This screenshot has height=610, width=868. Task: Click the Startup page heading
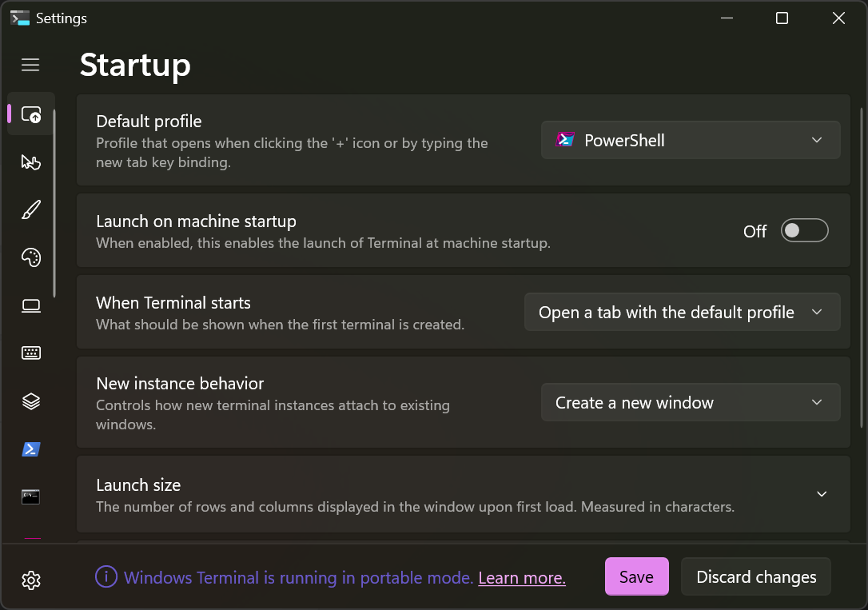pyautogui.click(x=135, y=66)
